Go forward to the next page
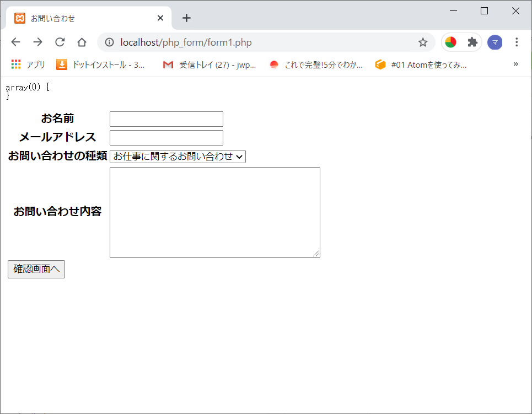The height and width of the screenshot is (414, 532). coord(37,42)
